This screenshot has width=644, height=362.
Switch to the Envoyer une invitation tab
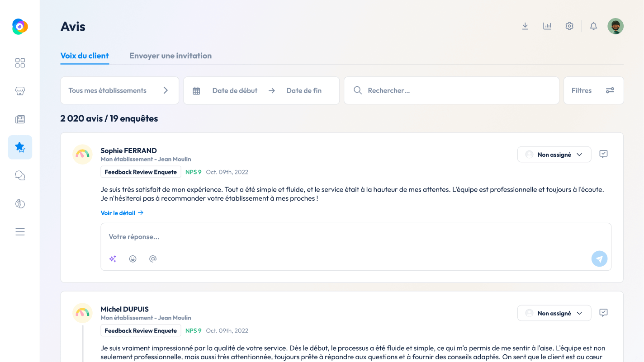[170, 56]
